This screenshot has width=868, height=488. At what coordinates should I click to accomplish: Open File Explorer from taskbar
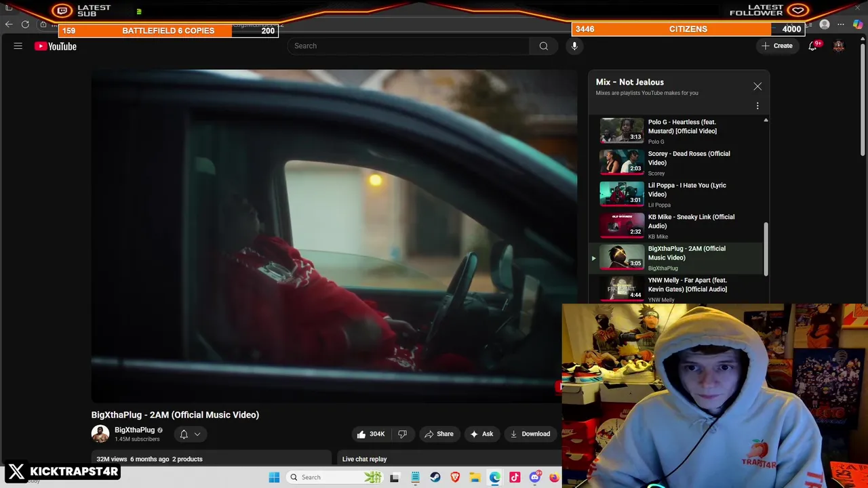(x=475, y=477)
